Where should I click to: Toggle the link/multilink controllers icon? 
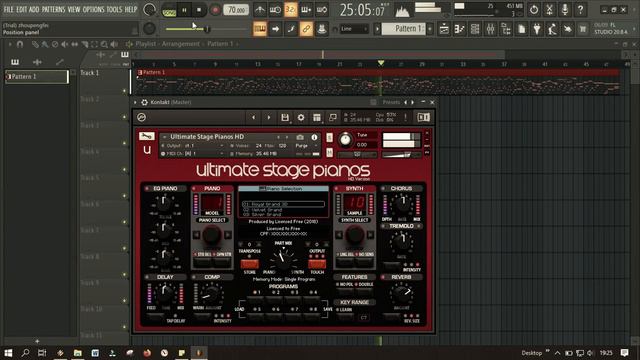[x=306, y=29]
